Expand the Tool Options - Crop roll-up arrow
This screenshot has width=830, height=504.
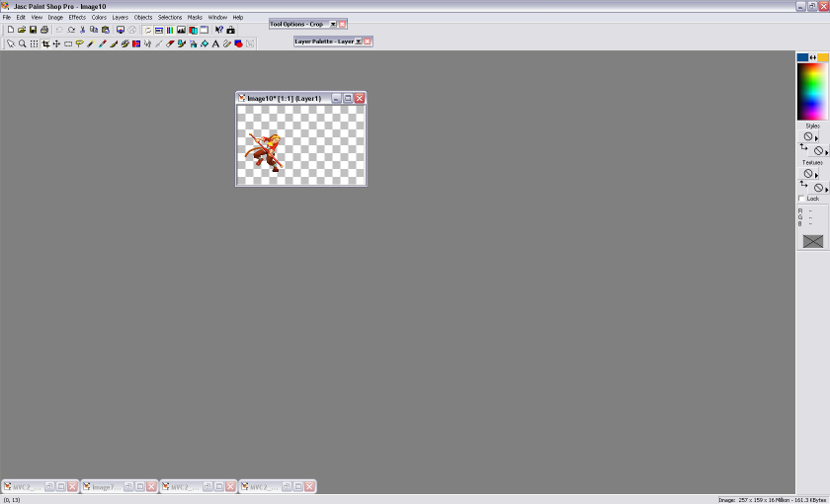[333, 25]
